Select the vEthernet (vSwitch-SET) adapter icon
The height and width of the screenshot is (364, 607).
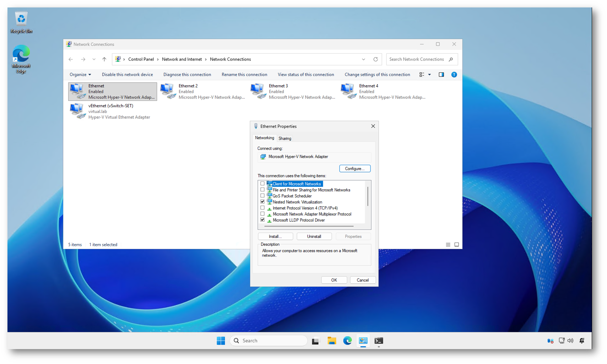click(x=78, y=111)
